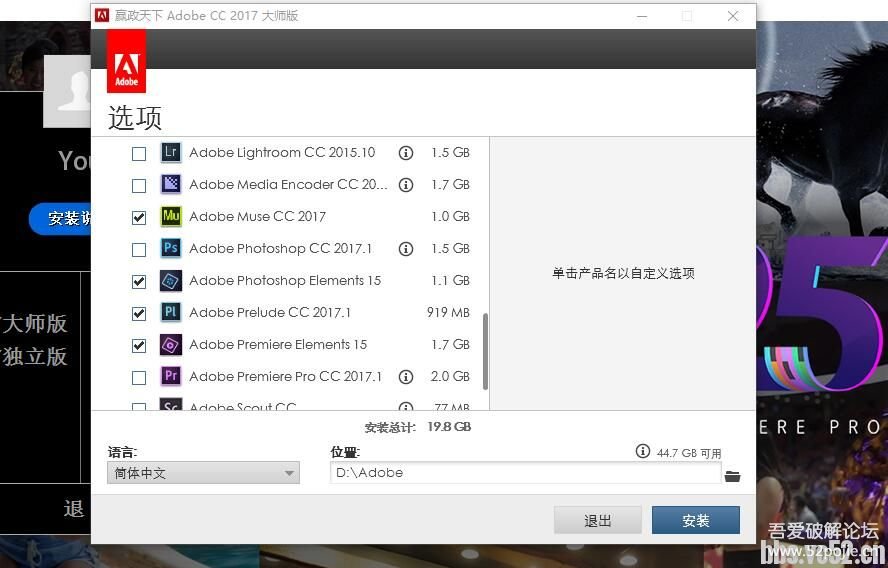Select Adobe Lightroom CC 2015.10 product name

coord(282,153)
